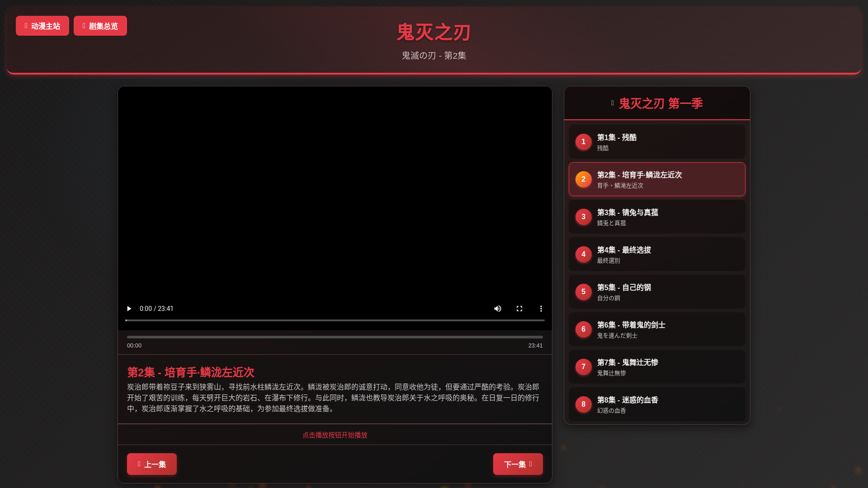Click the status text 点击播放按钮开始播放
Viewport: 868px width, 488px height.
(x=335, y=435)
